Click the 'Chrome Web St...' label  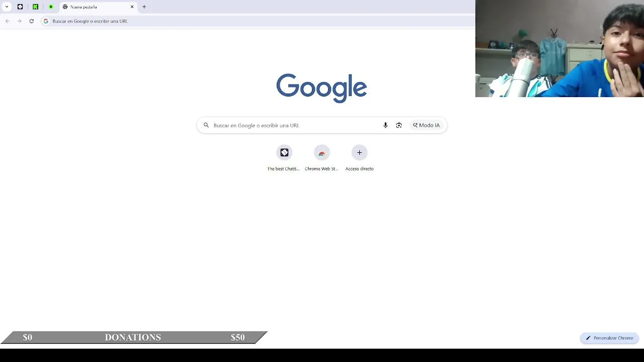tap(321, 169)
